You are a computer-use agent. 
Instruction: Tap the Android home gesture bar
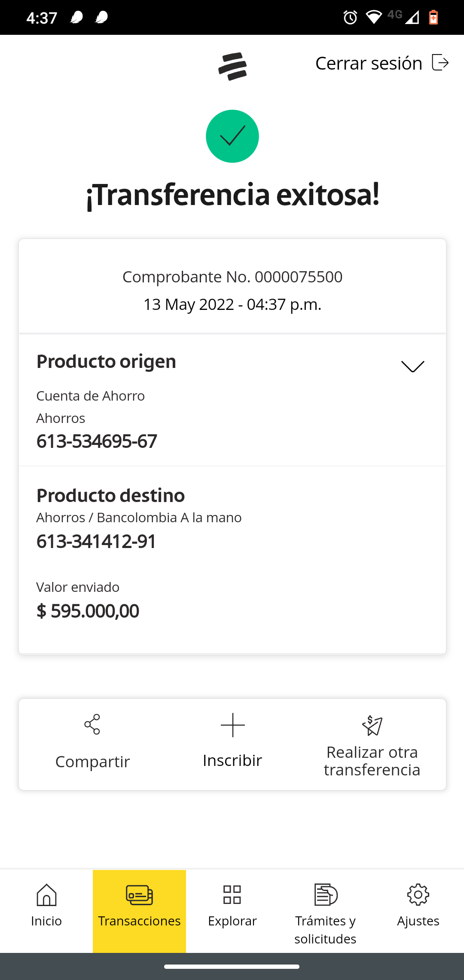[x=232, y=967]
